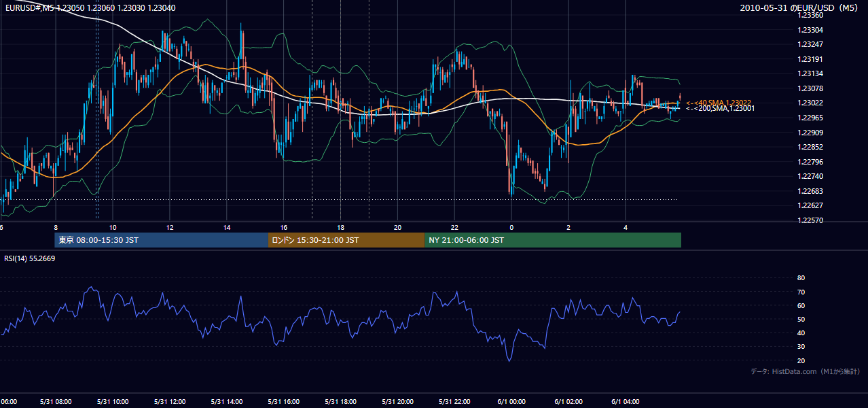This screenshot has height=408, width=868.
Task: Click price axis value 1.22683
Action: pyautogui.click(x=809, y=191)
